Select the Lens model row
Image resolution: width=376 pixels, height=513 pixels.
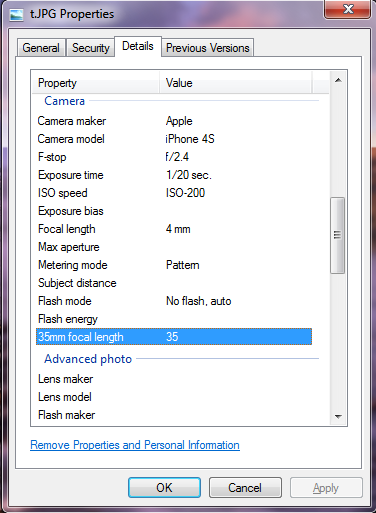(174, 397)
